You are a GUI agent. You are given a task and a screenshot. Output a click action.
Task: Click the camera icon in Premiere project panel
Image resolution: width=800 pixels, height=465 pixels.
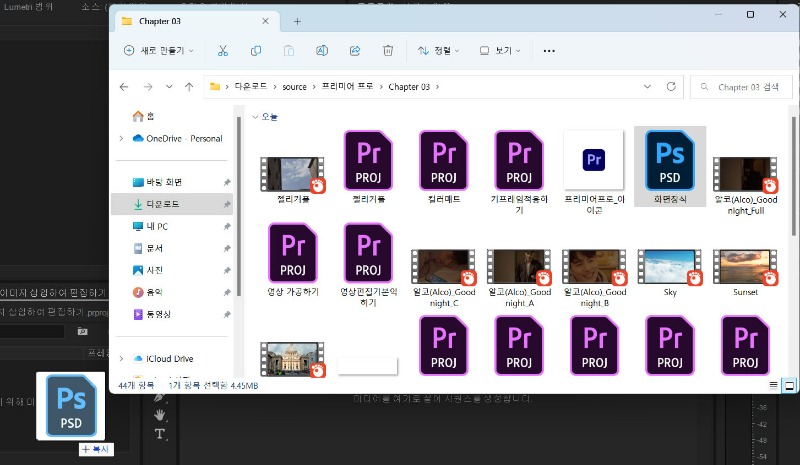[x=82, y=331]
